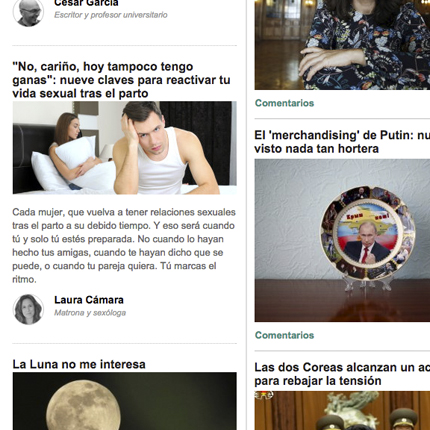Click the full moon article photo
Viewport: 430px width, 430px height.
click(125, 401)
